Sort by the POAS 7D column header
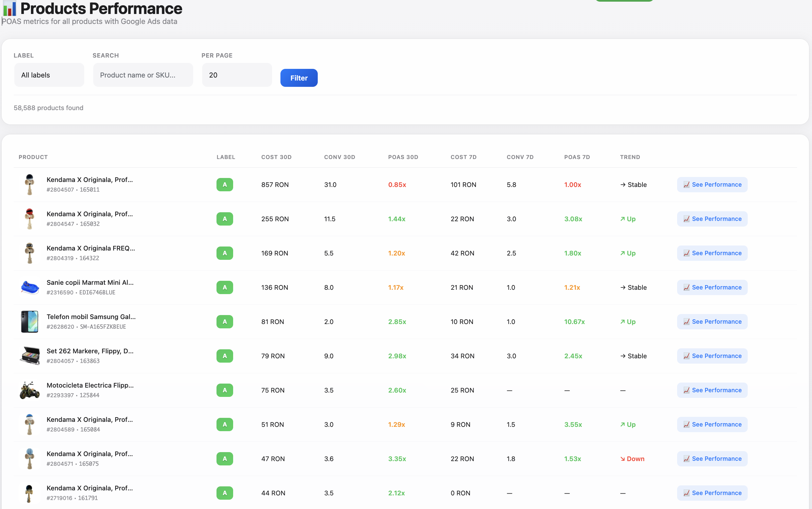This screenshot has height=509, width=812. (x=577, y=157)
